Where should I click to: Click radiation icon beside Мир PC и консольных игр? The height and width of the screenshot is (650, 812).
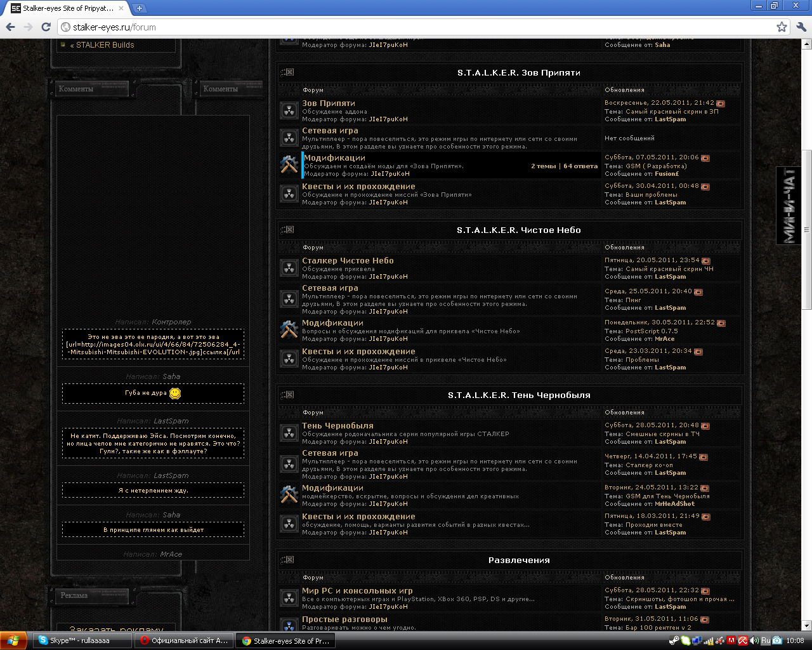coord(289,598)
